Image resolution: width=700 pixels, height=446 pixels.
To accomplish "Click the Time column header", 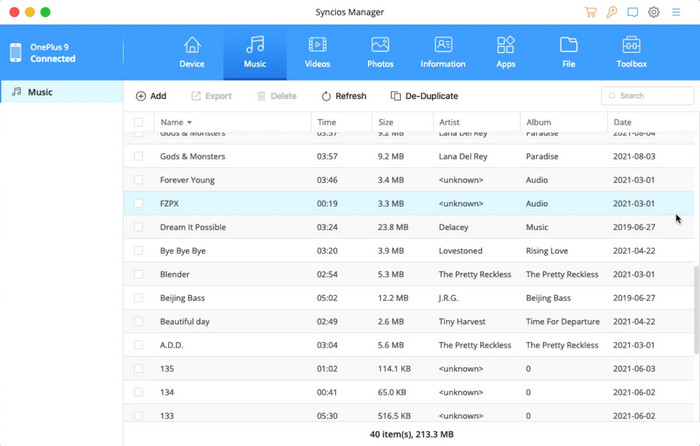I will point(326,122).
